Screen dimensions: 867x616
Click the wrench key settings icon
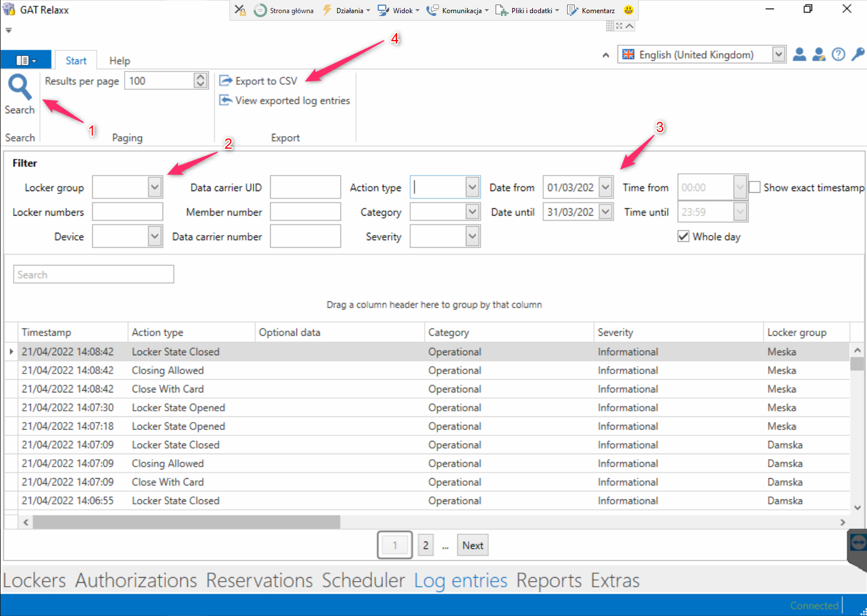tap(857, 55)
